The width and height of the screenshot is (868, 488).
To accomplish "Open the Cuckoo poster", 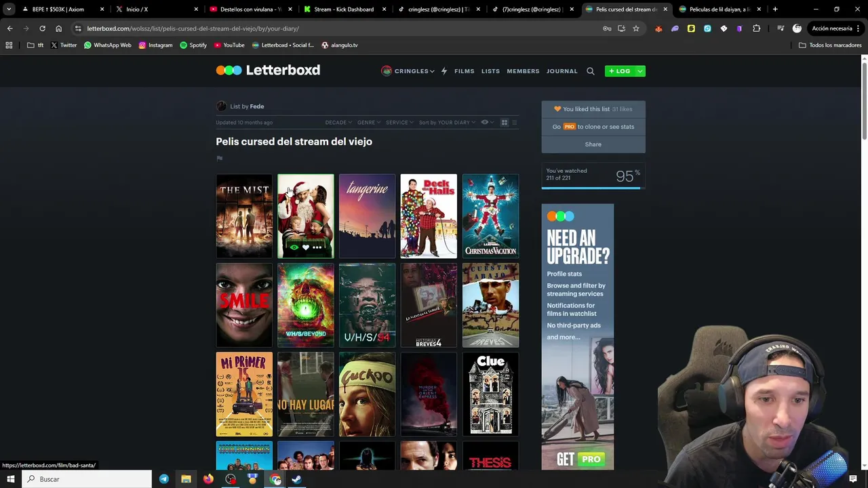I will click(x=367, y=394).
